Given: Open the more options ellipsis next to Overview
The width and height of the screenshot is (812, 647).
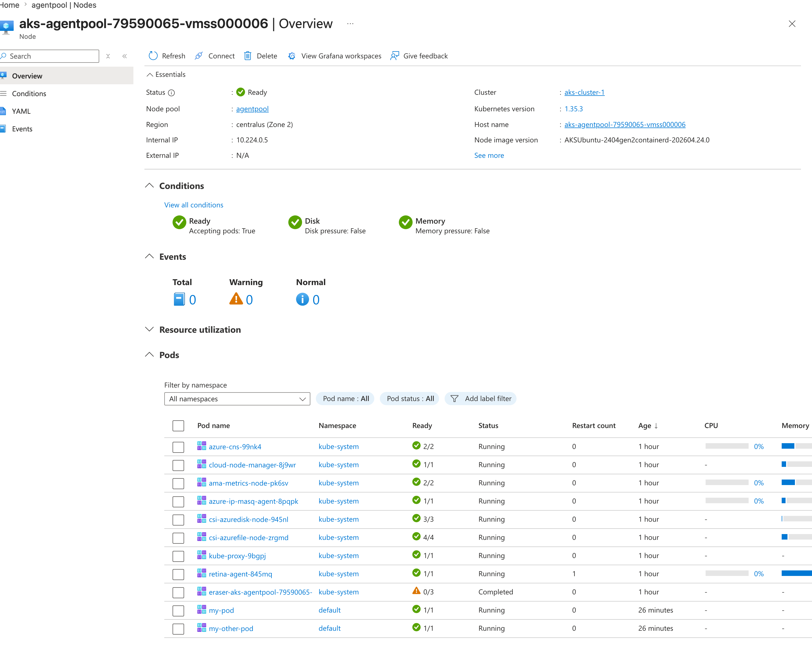Looking at the screenshot, I should (x=350, y=24).
